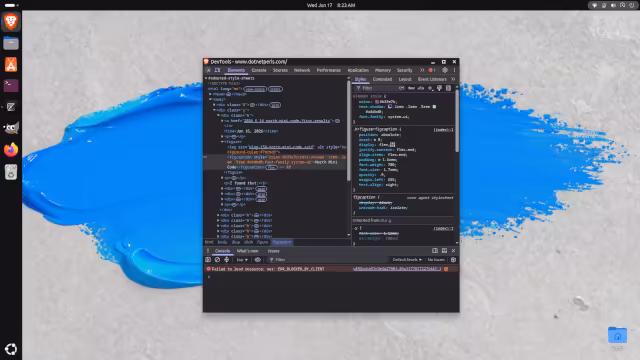Open the Console drawer tab
640x360 pixels.
tap(222, 251)
